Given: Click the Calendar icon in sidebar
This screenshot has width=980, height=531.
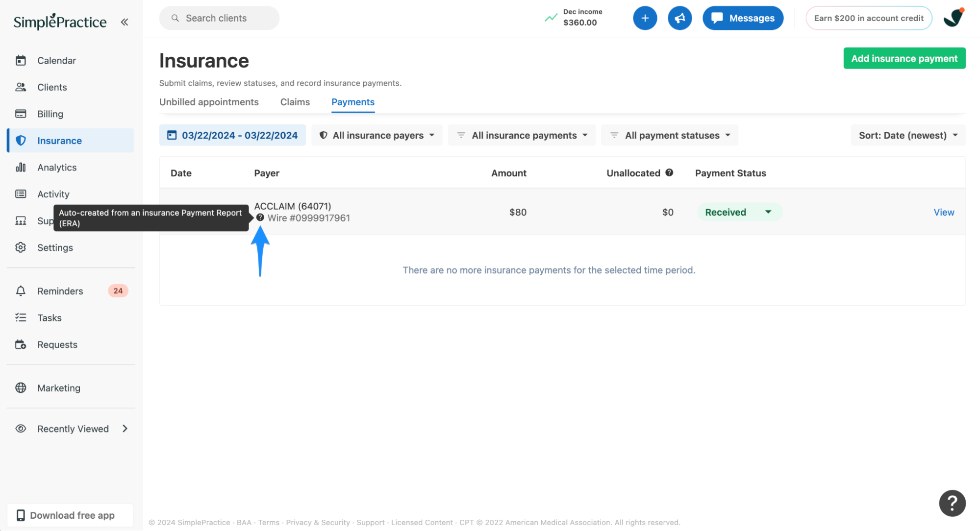Looking at the screenshot, I should (21, 60).
